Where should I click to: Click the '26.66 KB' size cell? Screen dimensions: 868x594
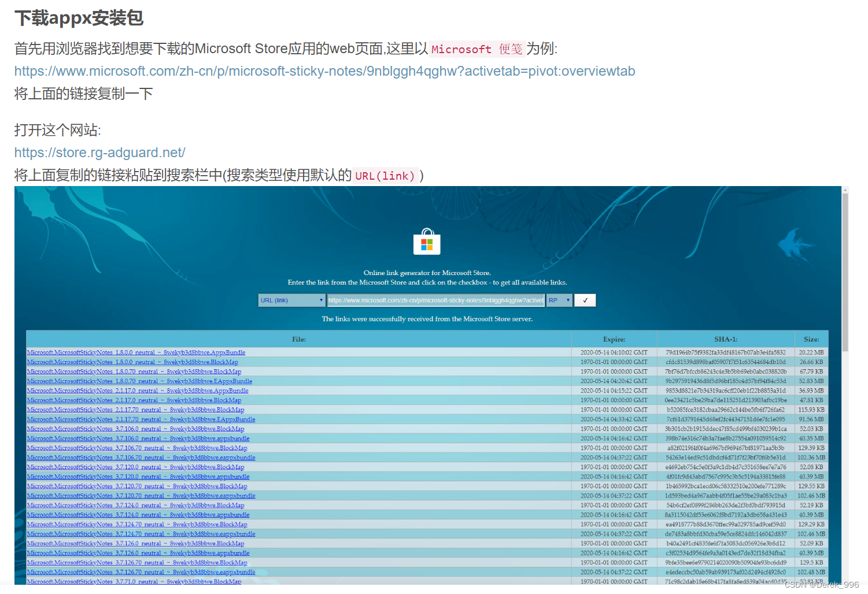click(811, 362)
